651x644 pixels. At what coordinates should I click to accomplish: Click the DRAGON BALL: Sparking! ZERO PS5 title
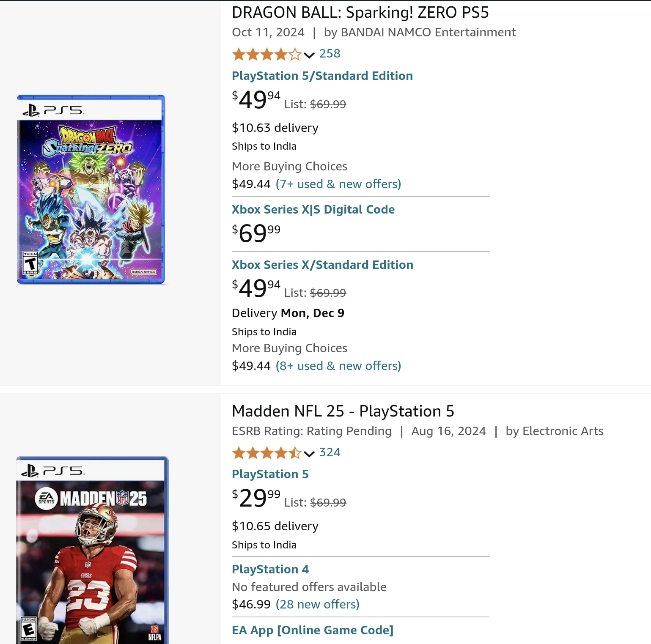(x=360, y=13)
